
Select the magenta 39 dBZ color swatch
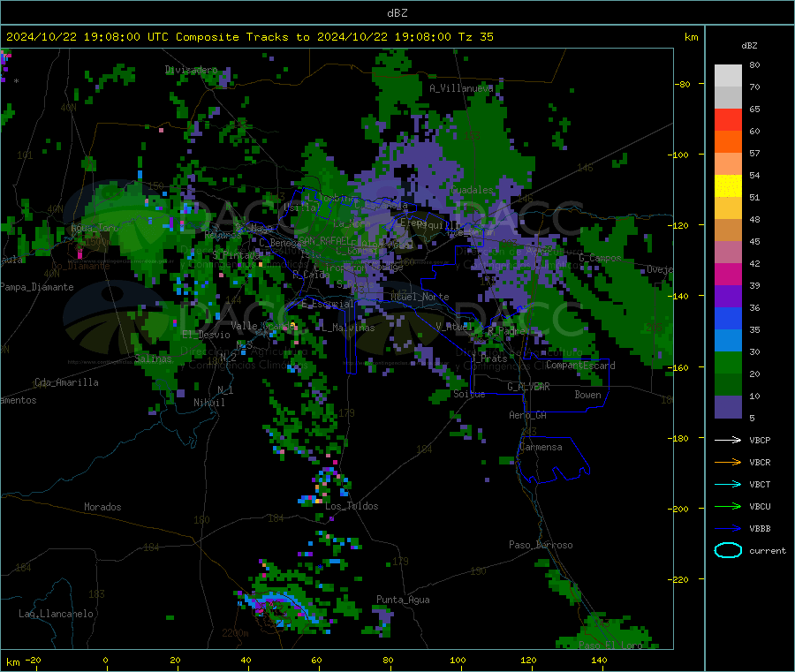tap(728, 274)
